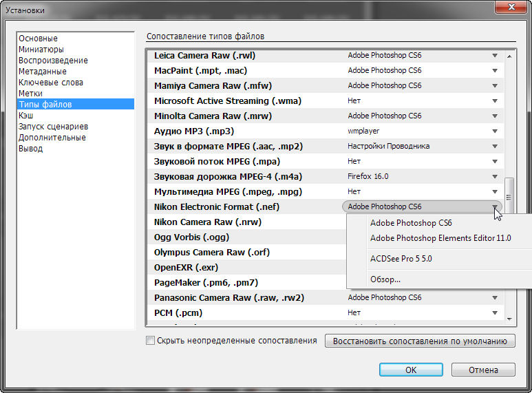Select the OpenEXR (.exr) row

(x=246, y=268)
